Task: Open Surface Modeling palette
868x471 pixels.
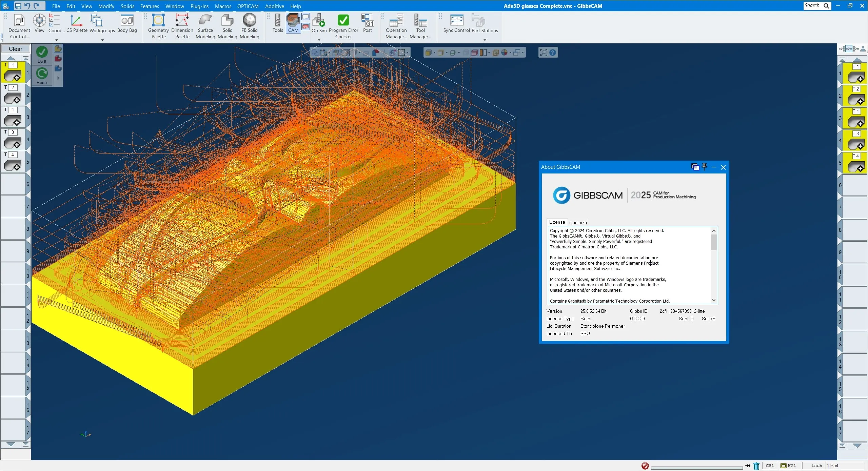Action: tap(205, 26)
